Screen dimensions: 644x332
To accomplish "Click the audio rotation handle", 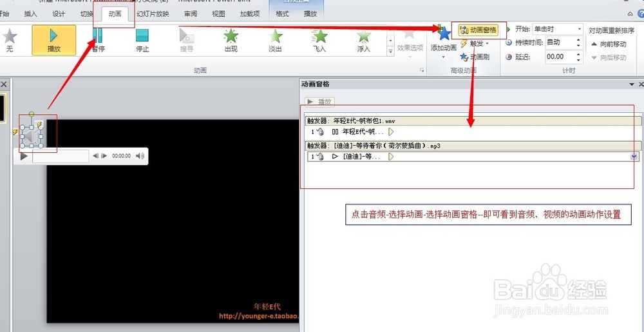I will (x=32, y=113).
